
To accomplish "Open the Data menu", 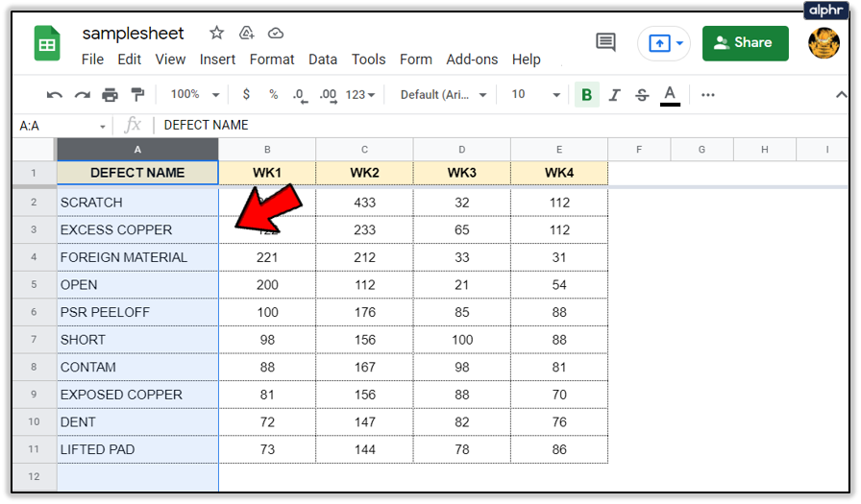I will pyautogui.click(x=323, y=60).
